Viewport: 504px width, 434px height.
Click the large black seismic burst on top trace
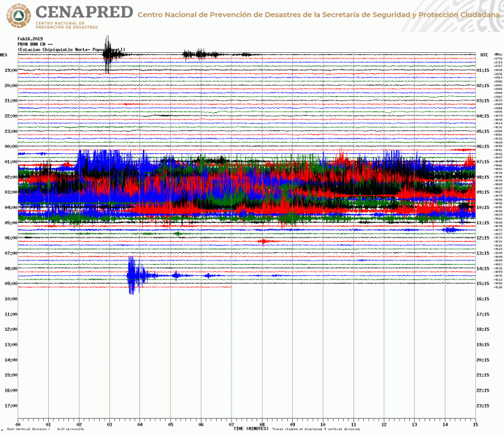(107, 54)
